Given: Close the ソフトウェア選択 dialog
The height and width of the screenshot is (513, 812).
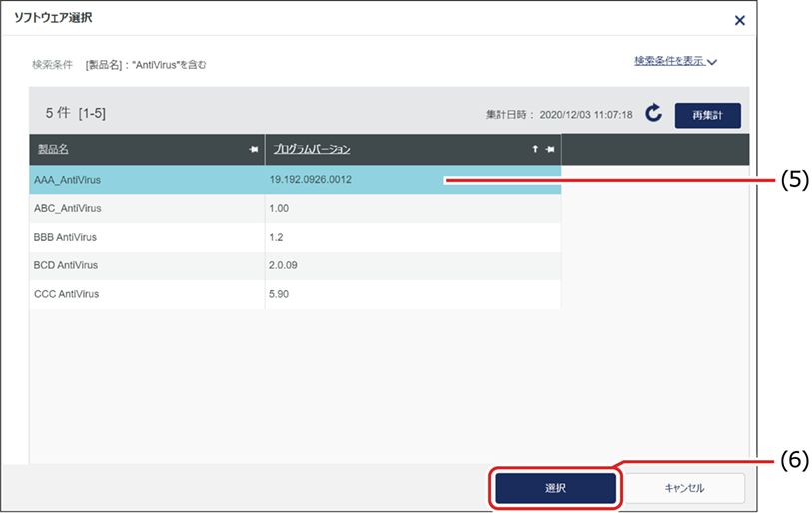Looking at the screenshot, I should pyautogui.click(x=739, y=20).
